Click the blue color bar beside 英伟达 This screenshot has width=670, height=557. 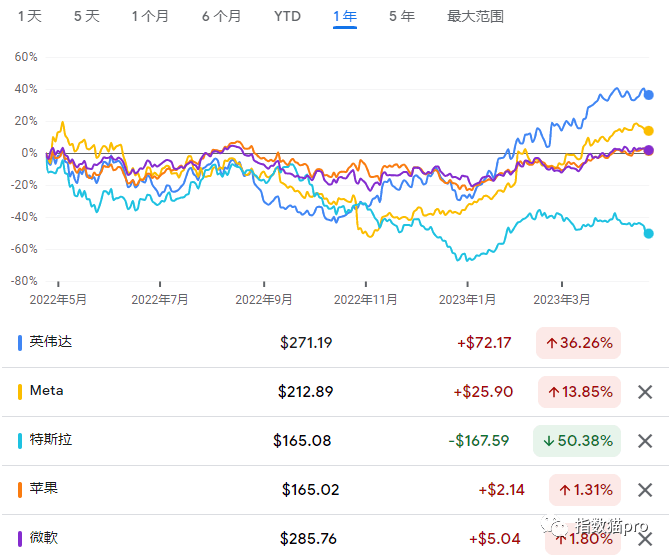[21, 343]
